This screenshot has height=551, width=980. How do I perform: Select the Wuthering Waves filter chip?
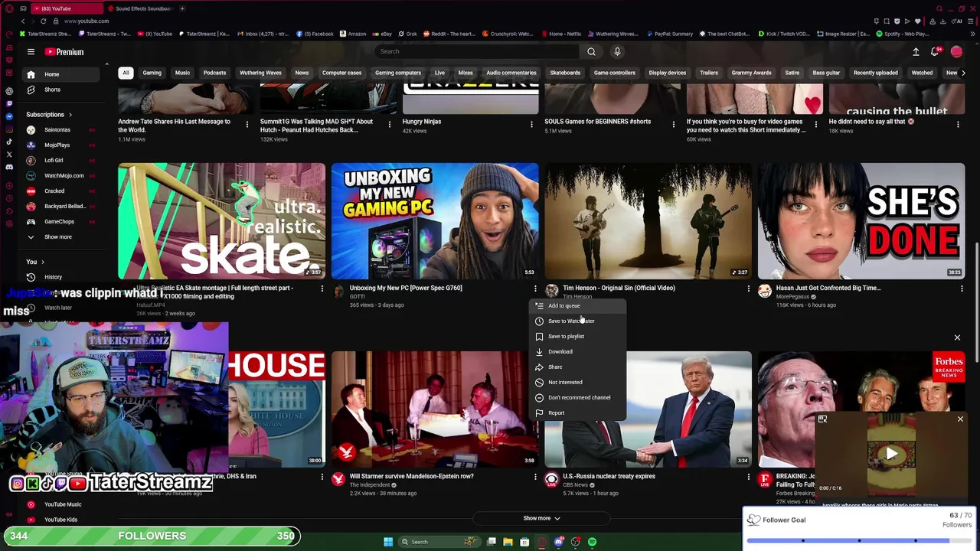pos(260,73)
